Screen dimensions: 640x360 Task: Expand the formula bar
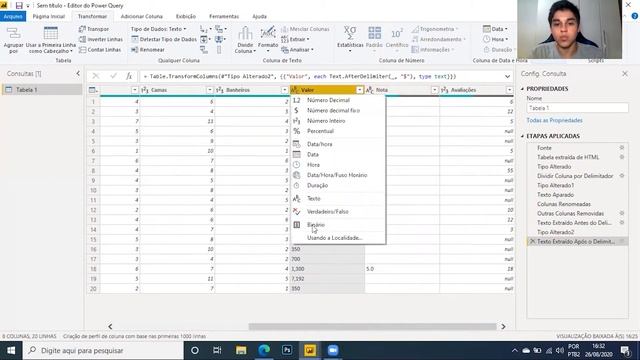point(507,76)
